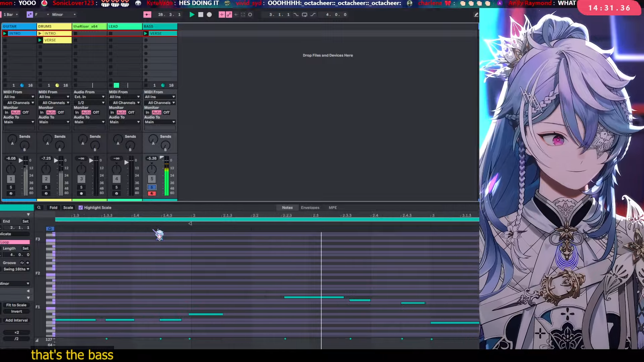Open the Swing 16ths groove dropdown
This screenshot has width=644, height=362.
pyautogui.click(x=16, y=269)
